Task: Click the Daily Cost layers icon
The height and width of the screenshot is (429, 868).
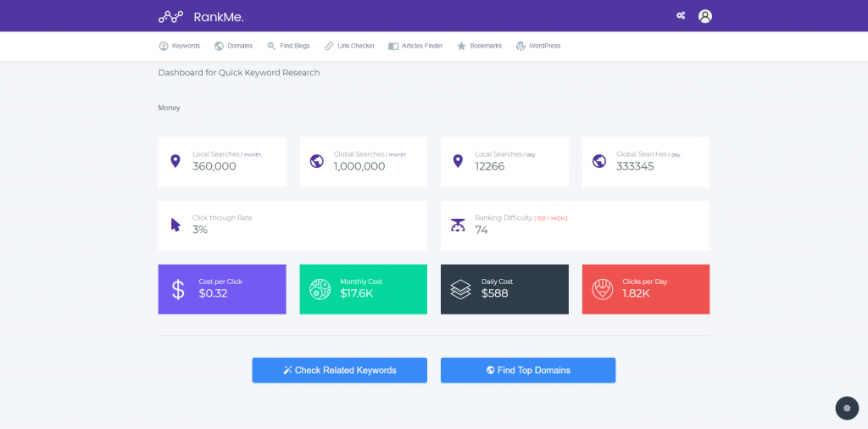Action: pyautogui.click(x=460, y=289)
